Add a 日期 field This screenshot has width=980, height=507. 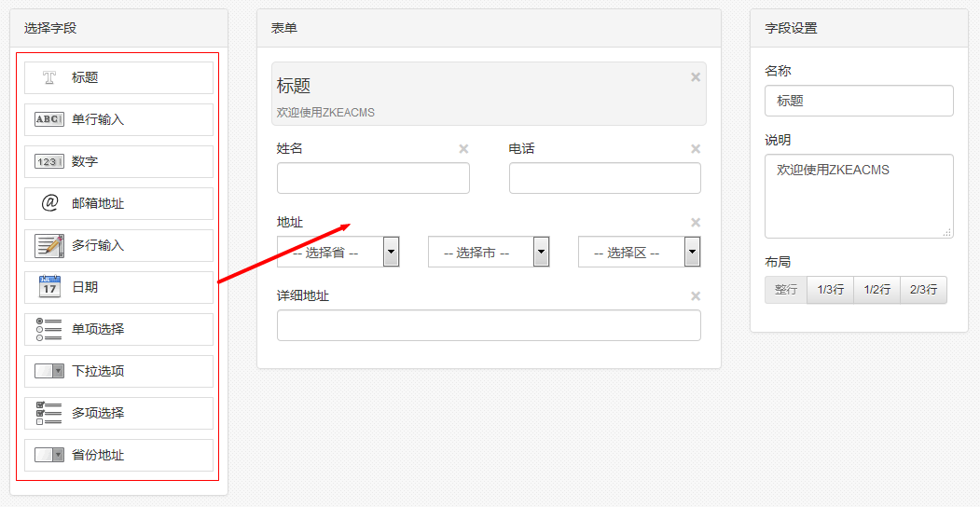click(x=118, y=287)
